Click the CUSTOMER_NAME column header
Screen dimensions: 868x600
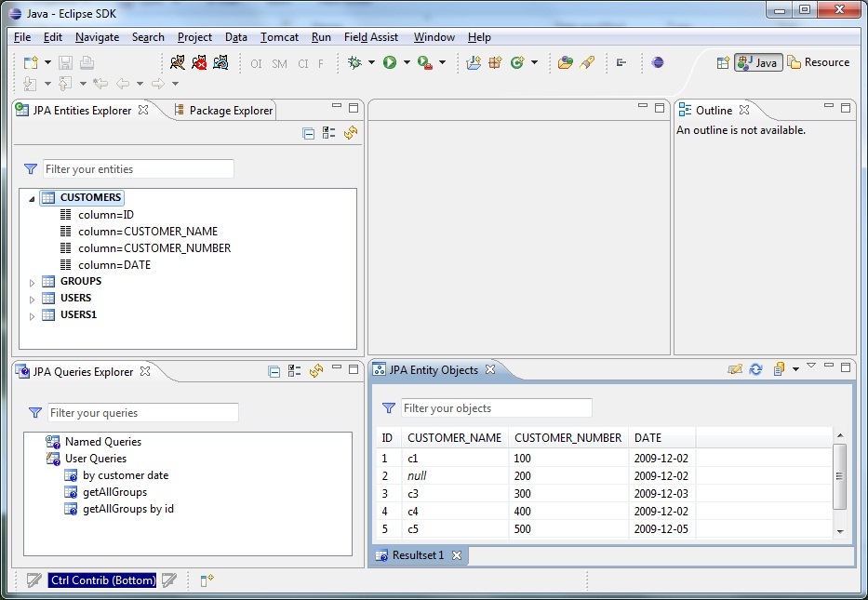click(454, 437)
